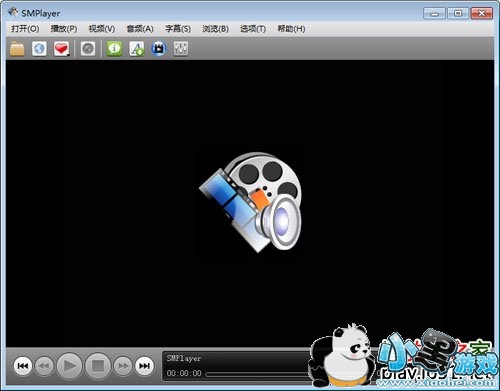Skip to the next track

[x=144, y=366]
